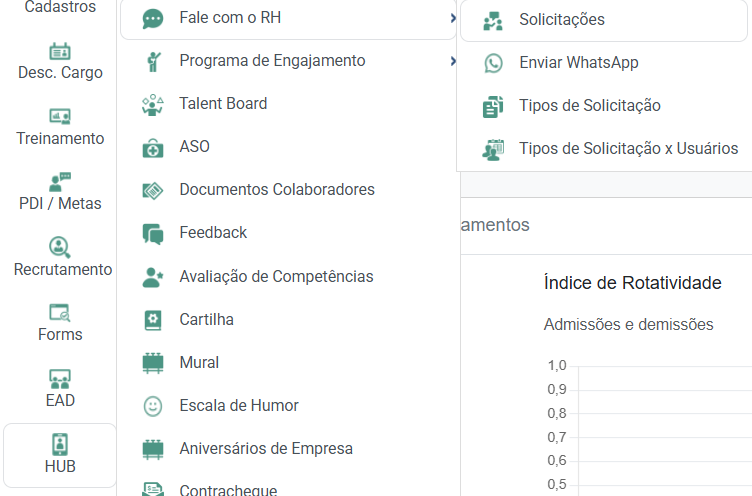Open Tipos de Solicitação x Usuários
The width and height of the screenshot is (752, 496).
click(x=628, y=149)
